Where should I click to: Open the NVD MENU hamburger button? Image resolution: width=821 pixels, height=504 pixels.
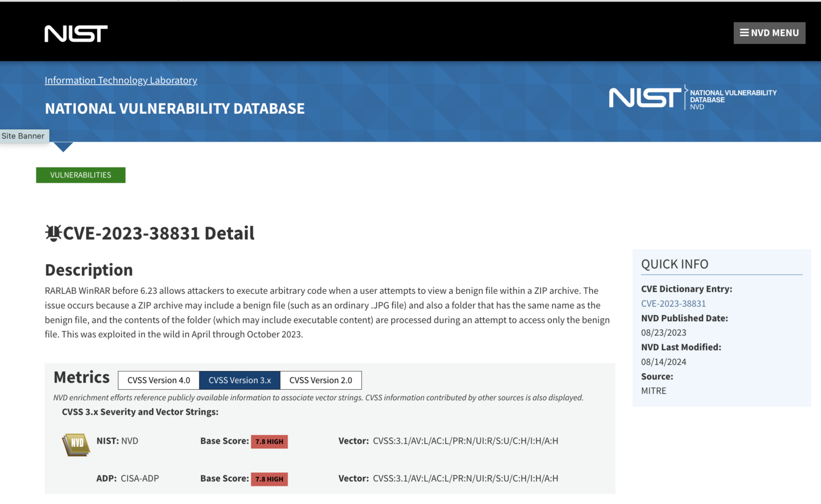769,33
